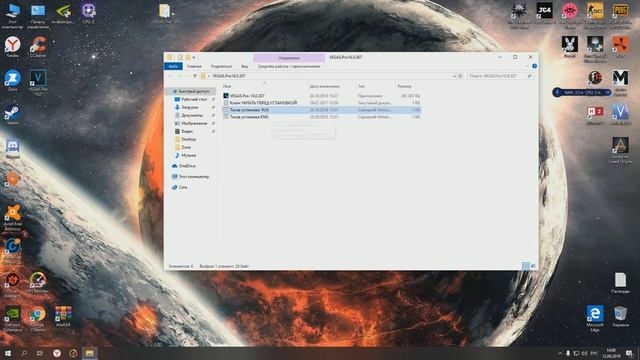This screenshot has height=360, width=640.
Task: Open the Desktop folder in navigation pane
Action: (189, 139)
